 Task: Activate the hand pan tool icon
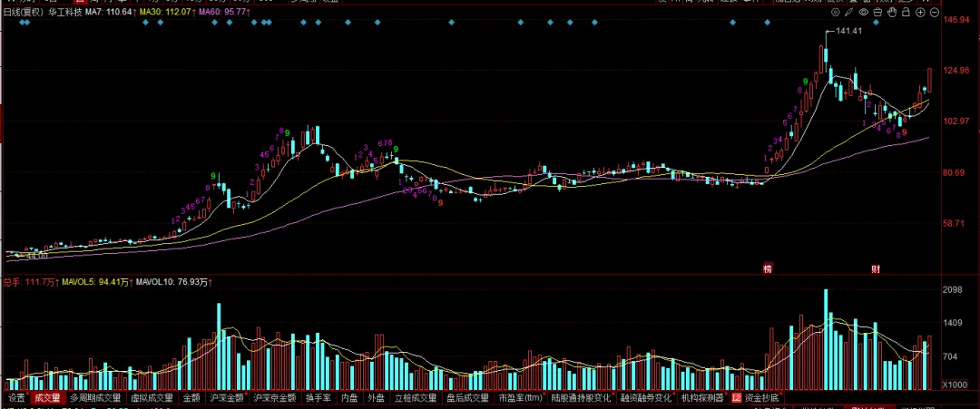coord(892,12)
